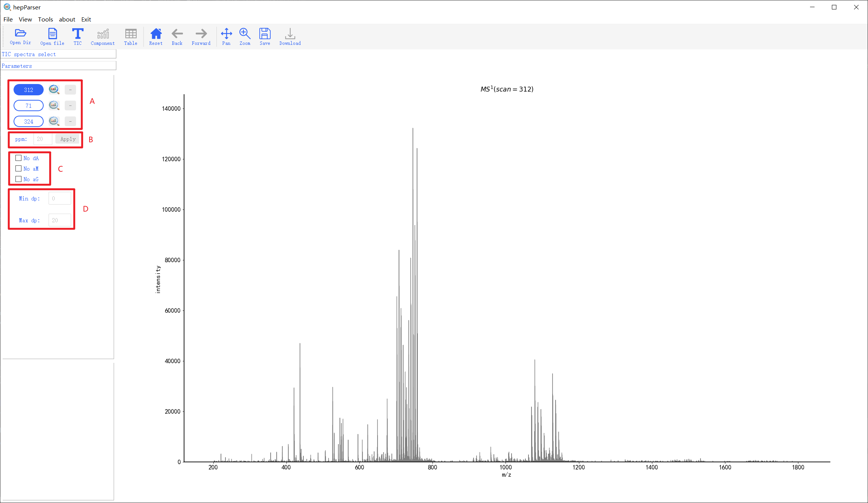
Task: Open the File menu
Action: 8,19
